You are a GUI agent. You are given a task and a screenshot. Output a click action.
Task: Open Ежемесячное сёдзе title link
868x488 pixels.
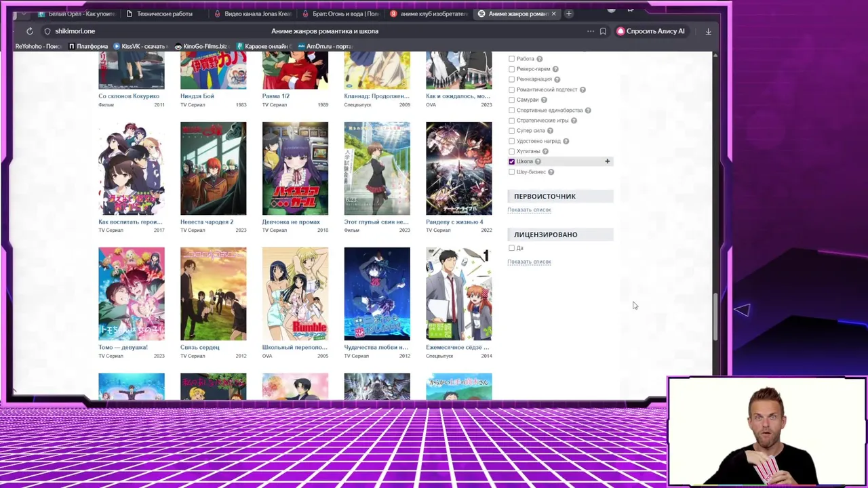(x=458, y=348)
